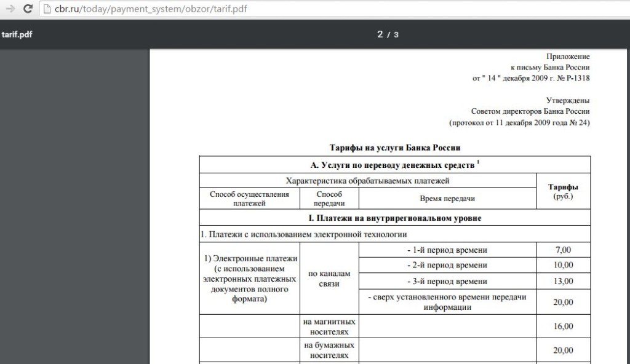This screenshot has width=630, height=364.
Task: Click the tarif.pdf document title
Action: [17, 34]
